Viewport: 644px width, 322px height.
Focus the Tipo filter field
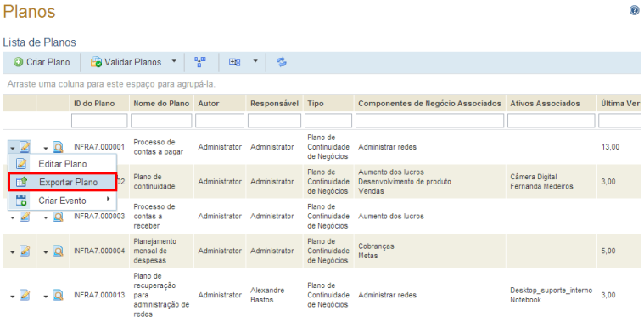pyautogui.click(x=328, y=121)
